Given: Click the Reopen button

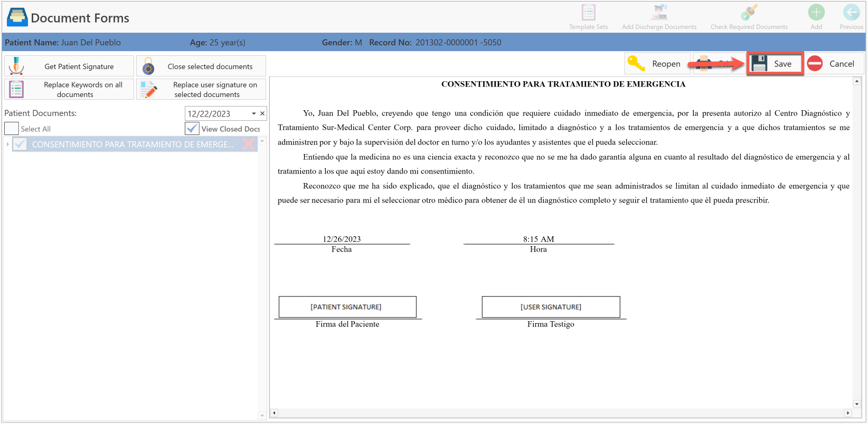Looking at the screenshot, I should click(x=657, y=64).
